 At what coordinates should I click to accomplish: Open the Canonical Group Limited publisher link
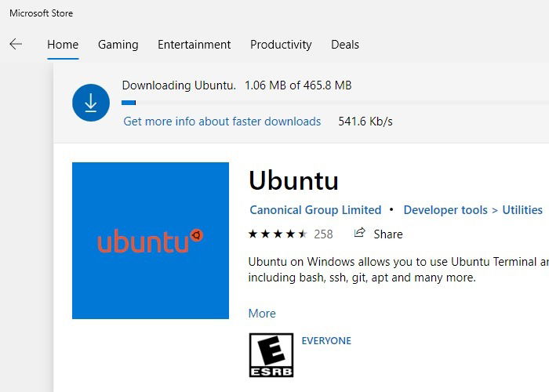(315, 210)
